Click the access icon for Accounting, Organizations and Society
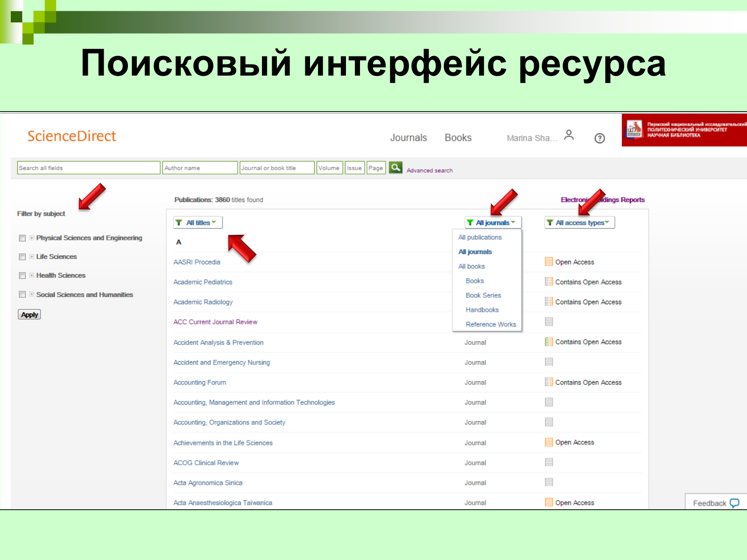 [x=549, y=422]
